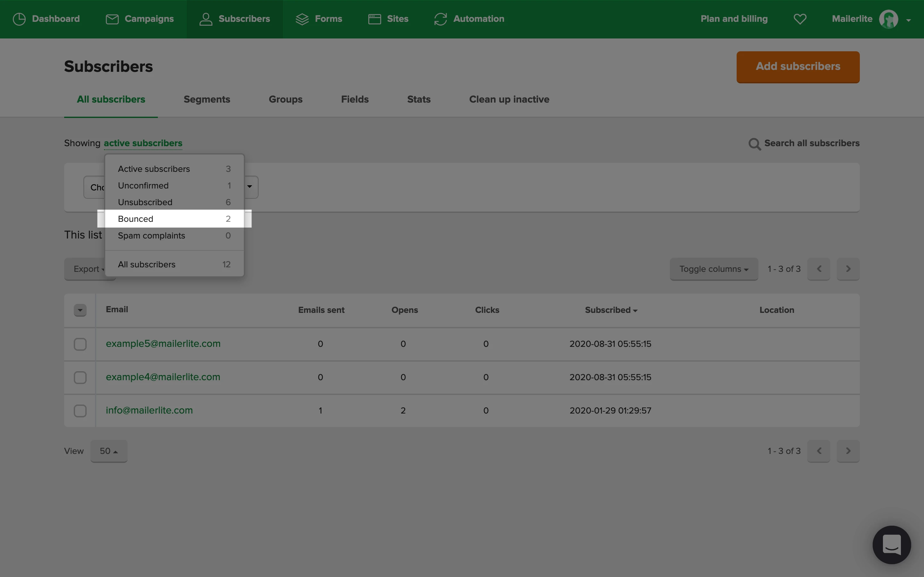Click the Dashboard clock icon
Image resolution: width=924 pixels, height=577 pixels.
19,19
